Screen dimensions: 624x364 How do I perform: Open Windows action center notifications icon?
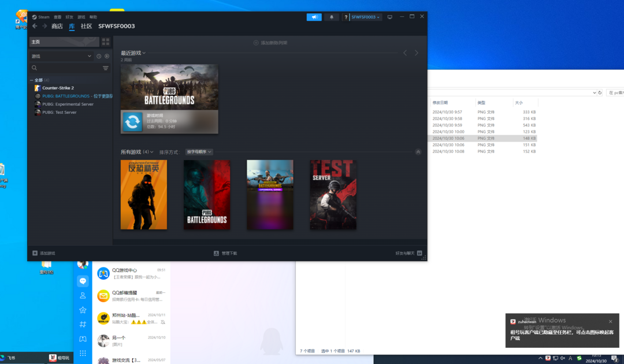[x=614, y=358]
